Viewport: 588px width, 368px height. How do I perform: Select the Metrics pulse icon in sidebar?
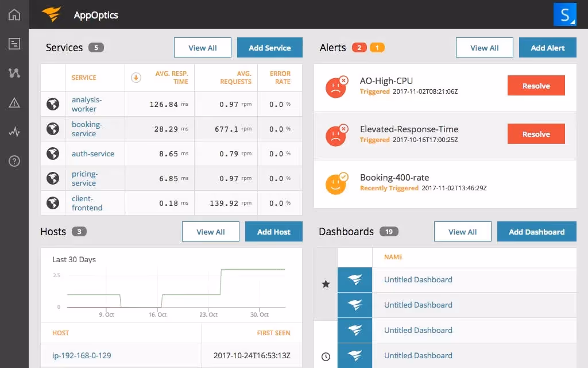pyautogui.click(x=14, y=132)
